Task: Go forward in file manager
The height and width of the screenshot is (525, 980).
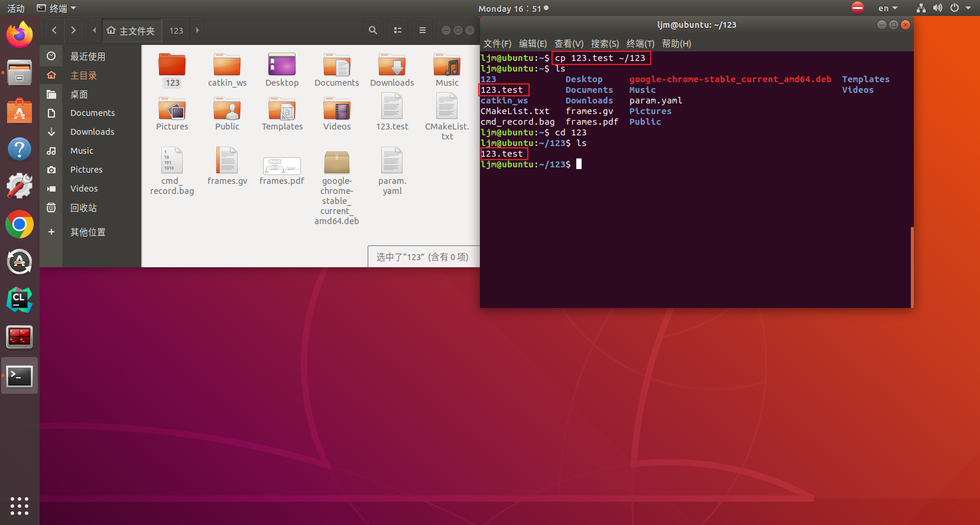Action: coord(73,30)
